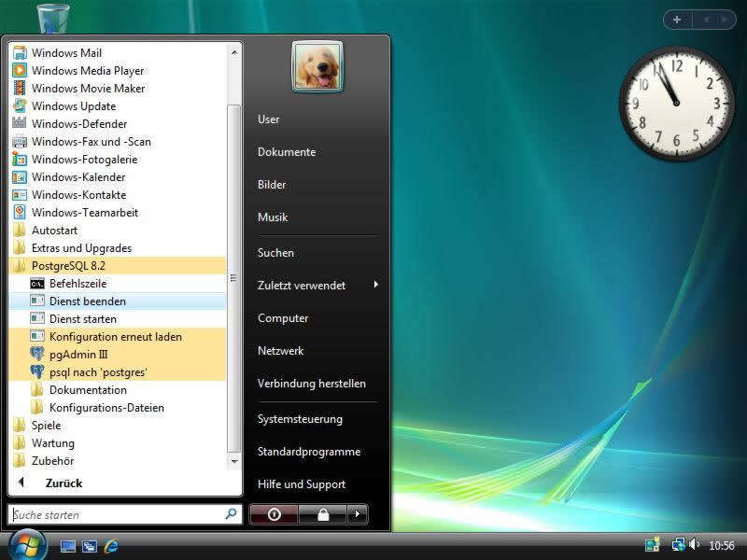This screenshot has height=560, width=747.
Task: Launch pgAdmin III via its elephant icon
Action: click(37, 355)
